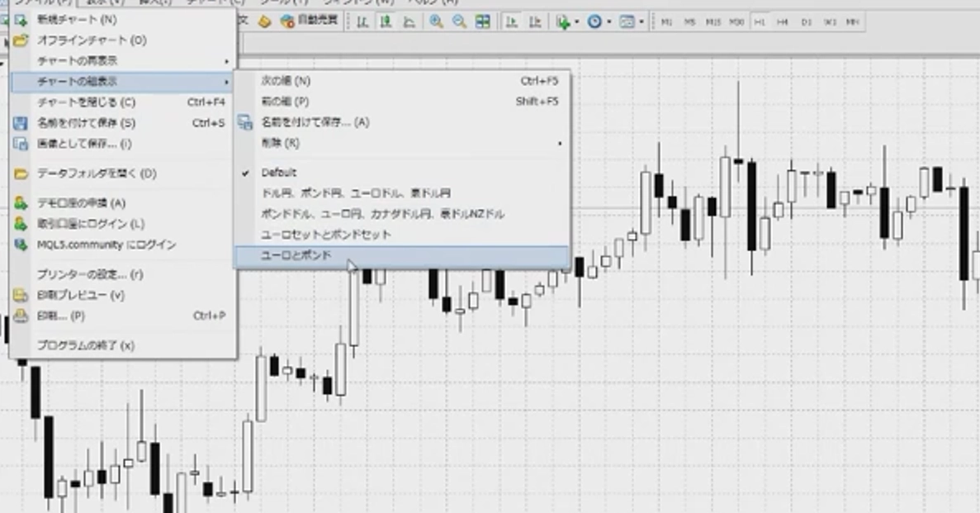Expand the chart templates dropdown arrow
This screenshot has width=980, height=513.
click(x=641, y=22)
